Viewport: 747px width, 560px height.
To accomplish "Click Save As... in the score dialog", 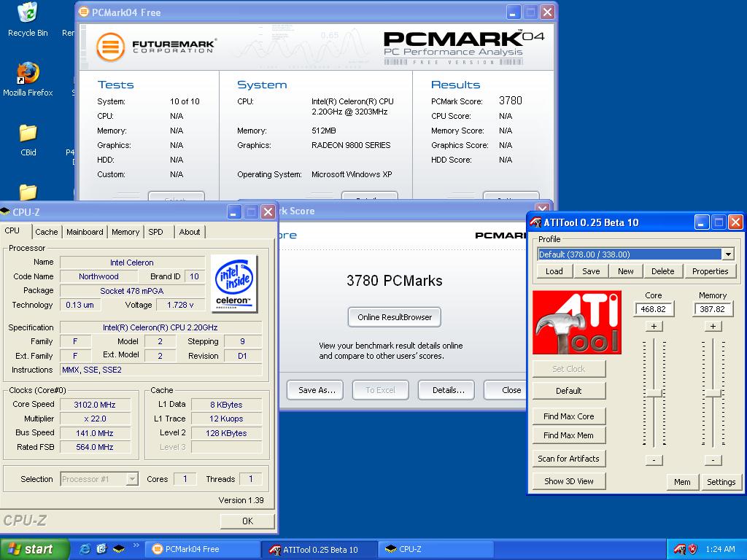I will coord(317,390).
